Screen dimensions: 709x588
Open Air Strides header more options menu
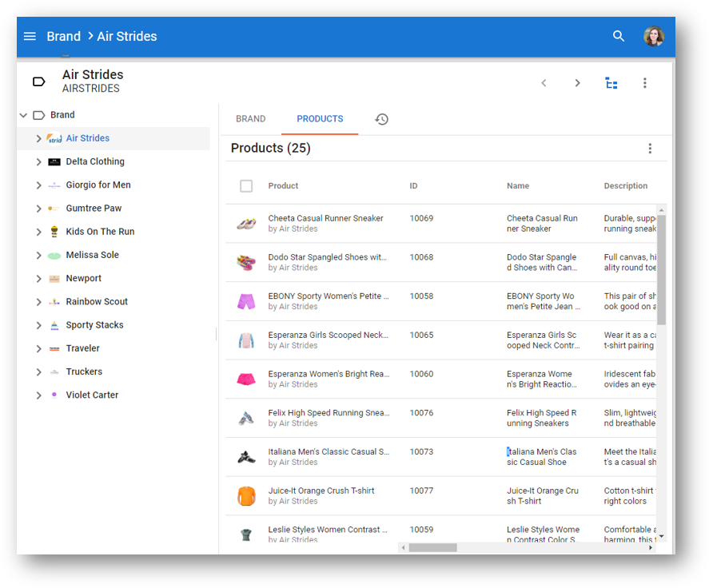(x=645, y=83)
